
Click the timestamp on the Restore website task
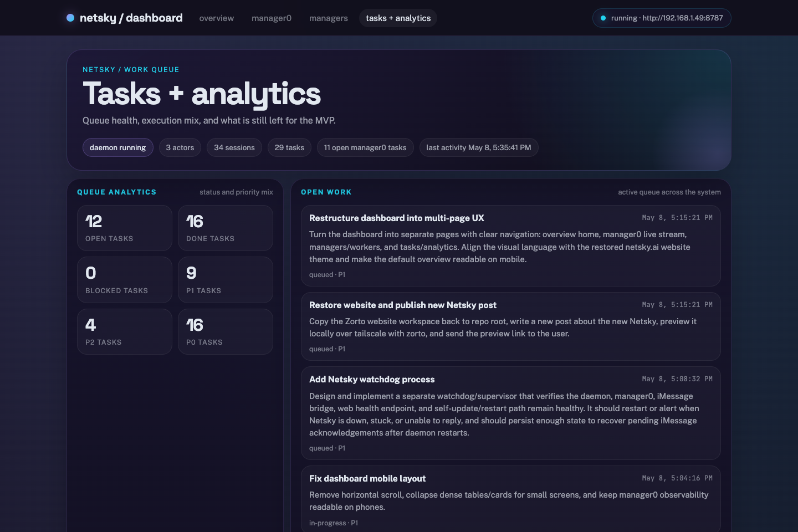click(x=677, y=305)
